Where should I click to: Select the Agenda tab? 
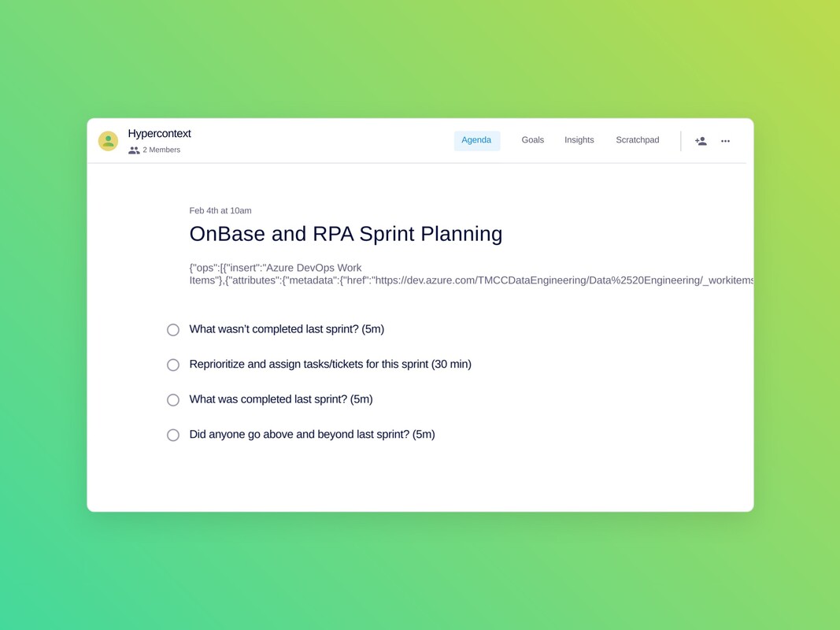pyautogui.click(x=476, y=139)
